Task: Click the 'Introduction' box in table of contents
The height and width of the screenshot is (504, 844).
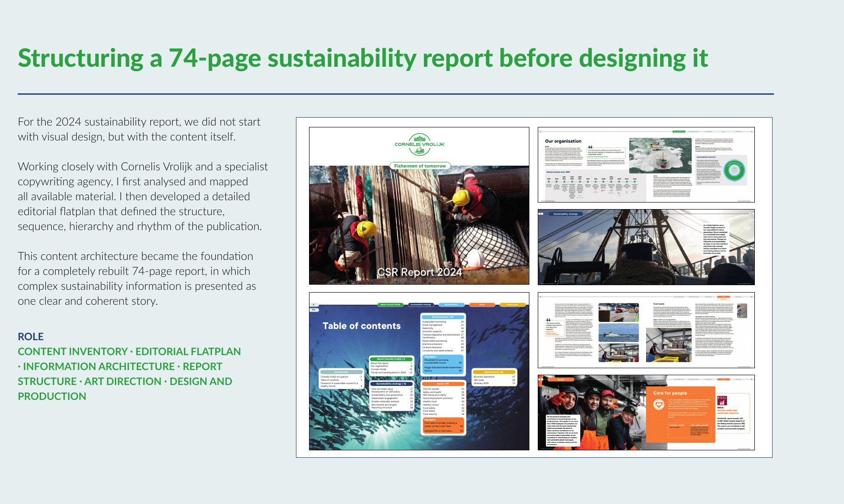Action: [x=341, y=378]
